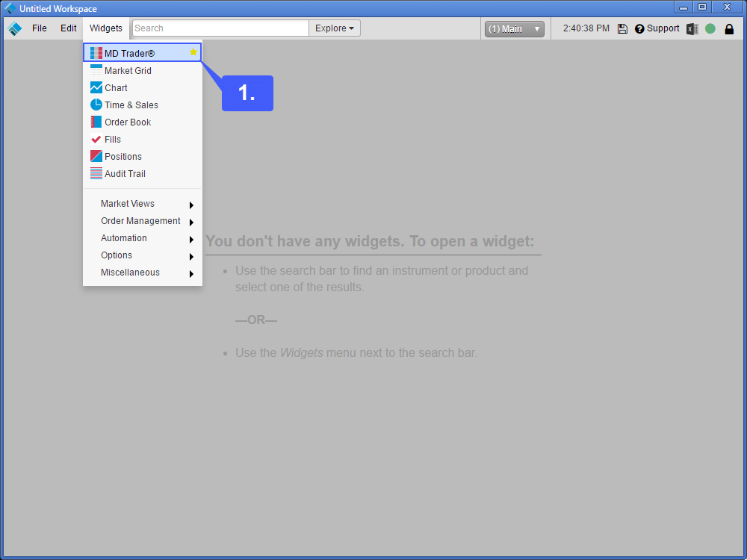Click the Support link
This screenshot has height=560, width=747.
(x=663, y=28)
